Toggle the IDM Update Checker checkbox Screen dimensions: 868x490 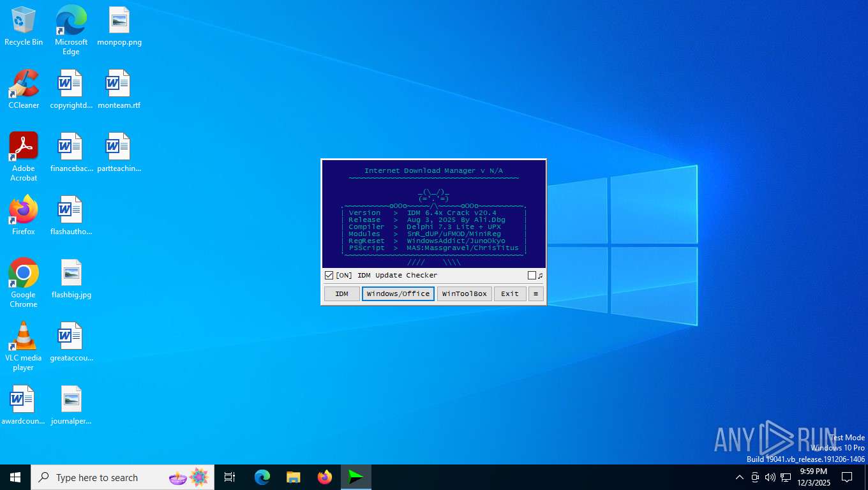(329, 276)
